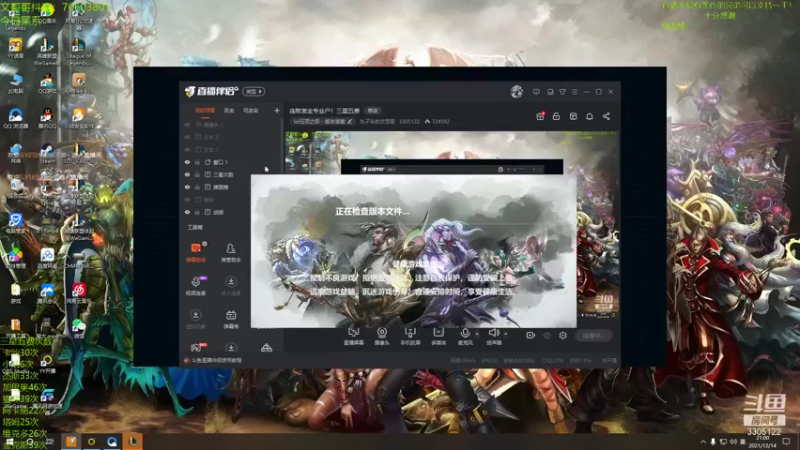Viewport: 800px width, 450px height.
Task: Expand the microphone options arrow
Action: [477, 334]
